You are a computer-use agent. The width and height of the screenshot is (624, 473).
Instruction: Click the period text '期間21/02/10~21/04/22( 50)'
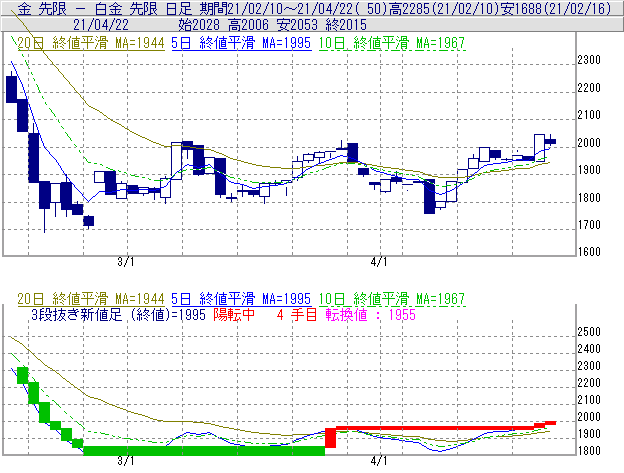[292, 8]
